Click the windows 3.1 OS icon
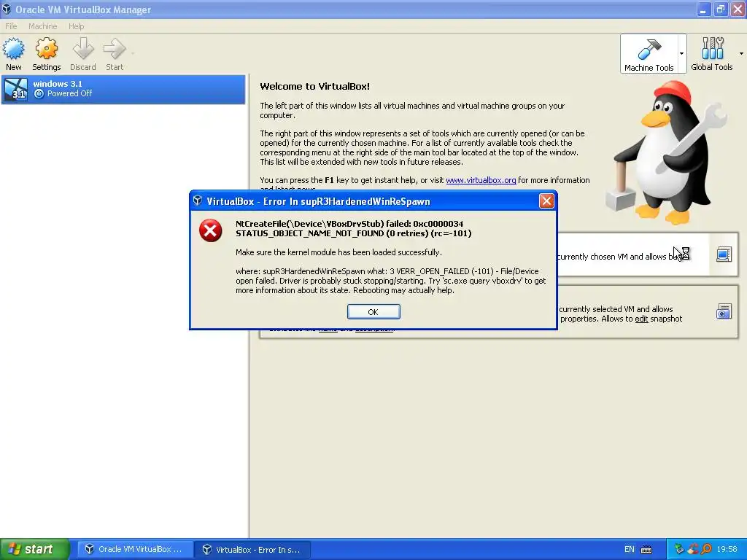 16,89
